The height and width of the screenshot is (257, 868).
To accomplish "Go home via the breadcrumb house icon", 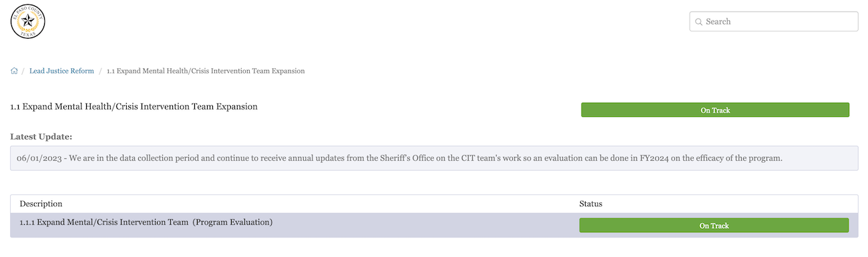I will 14,71.
